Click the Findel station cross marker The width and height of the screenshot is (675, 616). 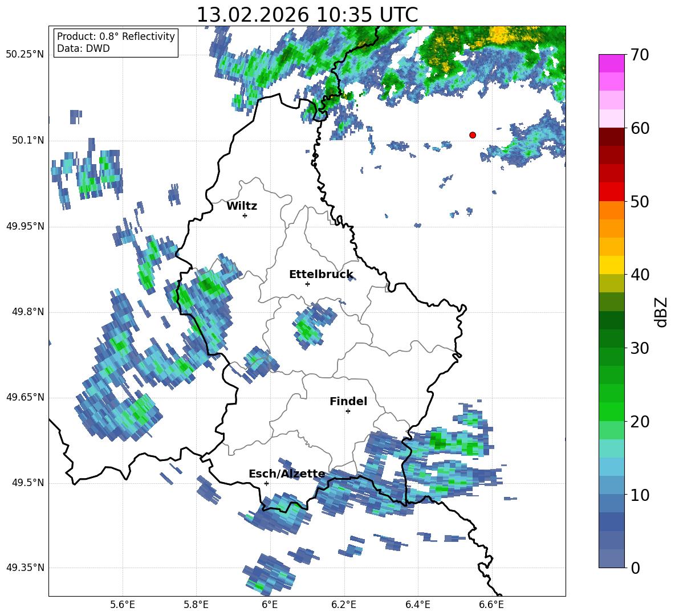click(348, 411)
